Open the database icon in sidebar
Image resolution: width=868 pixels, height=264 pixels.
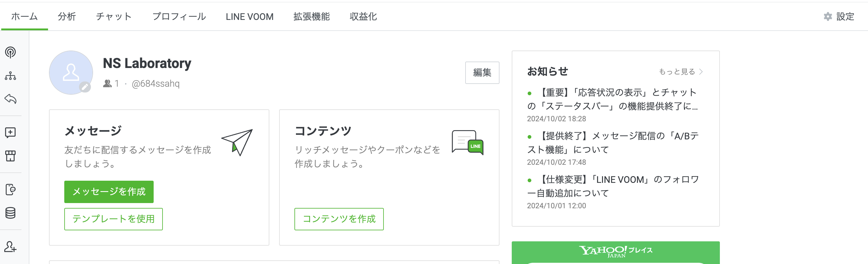10,213
